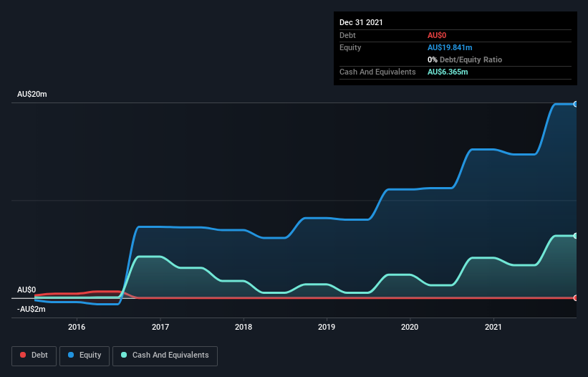
Task: Click the AU$0 y-axis label
Action: tap(26, 290)
